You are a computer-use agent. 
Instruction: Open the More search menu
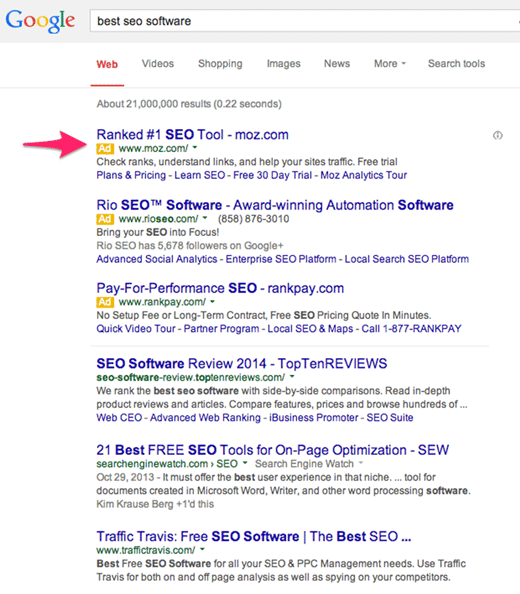click(390, 64)
